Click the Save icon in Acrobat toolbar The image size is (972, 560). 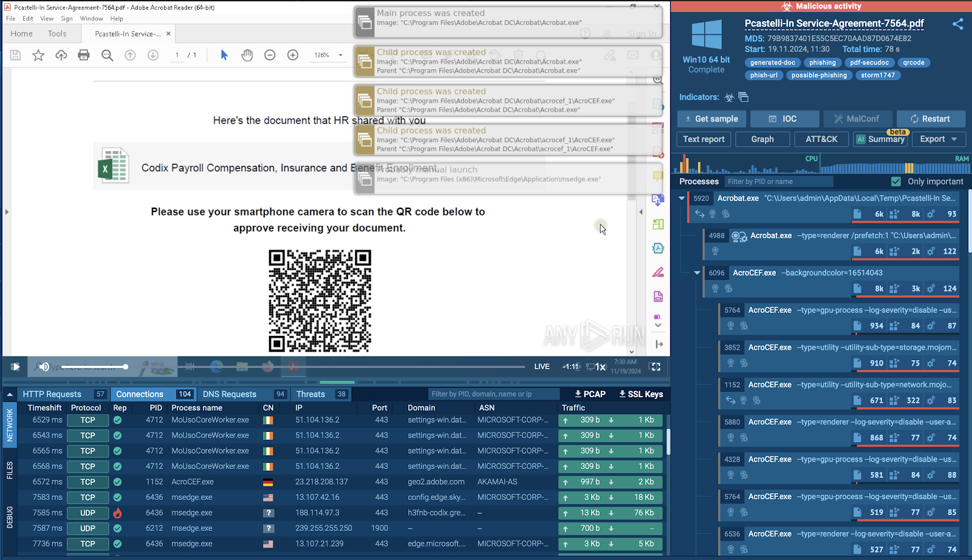point(16,55)
